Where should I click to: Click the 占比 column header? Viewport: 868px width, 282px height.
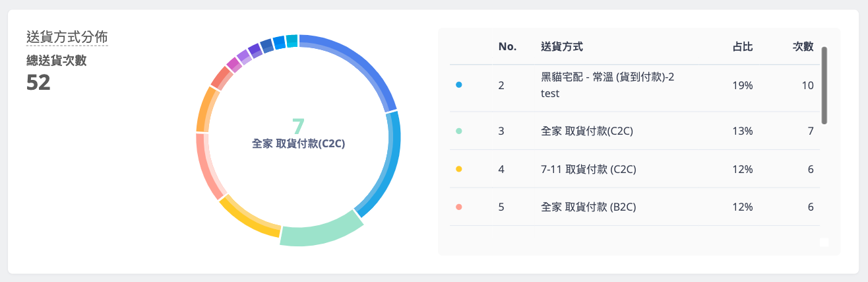click(742, 47)
